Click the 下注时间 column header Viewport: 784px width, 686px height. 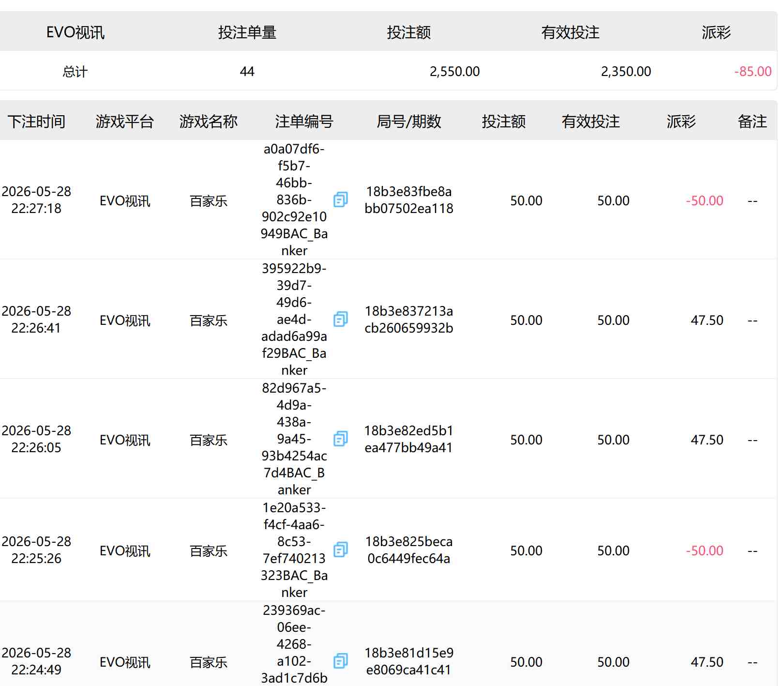(x=37, y=121)
